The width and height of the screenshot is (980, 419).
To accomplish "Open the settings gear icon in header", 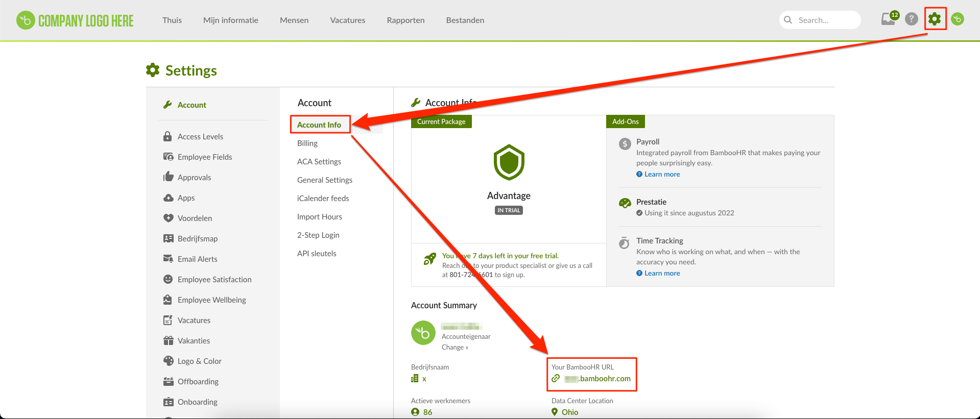I will [x=935, y=19].
